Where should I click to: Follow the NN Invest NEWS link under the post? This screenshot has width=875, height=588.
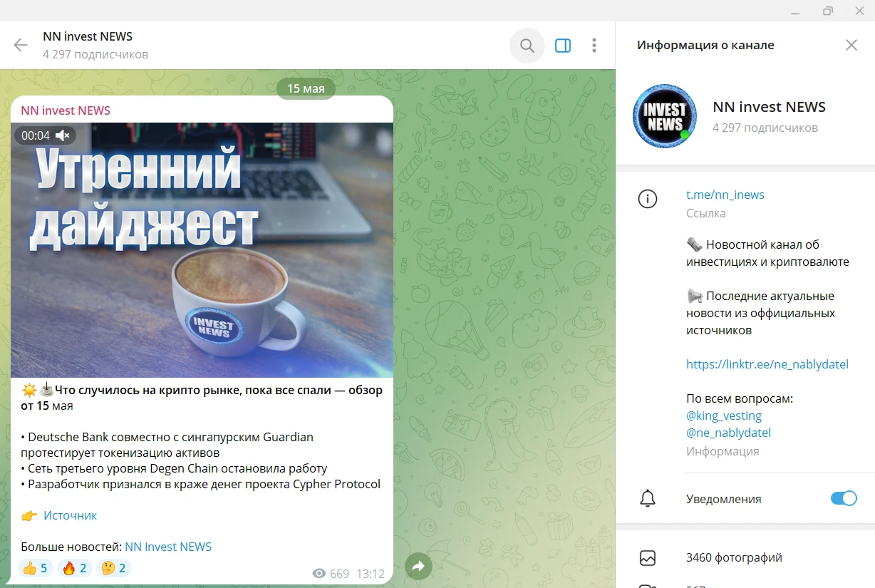[x=168, y=547]
